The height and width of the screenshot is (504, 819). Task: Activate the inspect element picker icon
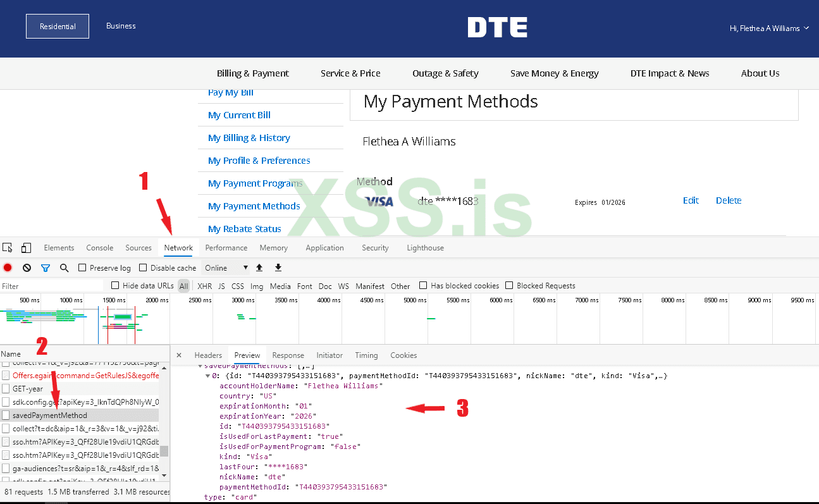[x=8, y=248]
